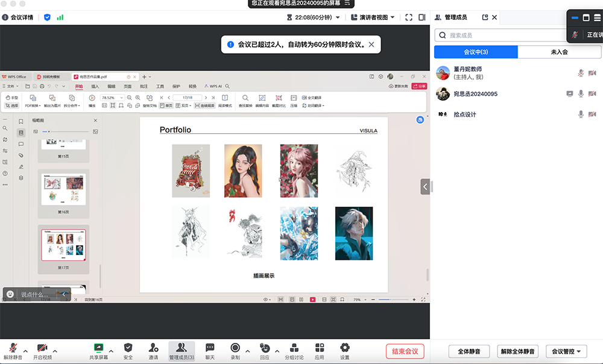Open the Invite icon
The width and height of the screenshot is (603, 364).
153,348
